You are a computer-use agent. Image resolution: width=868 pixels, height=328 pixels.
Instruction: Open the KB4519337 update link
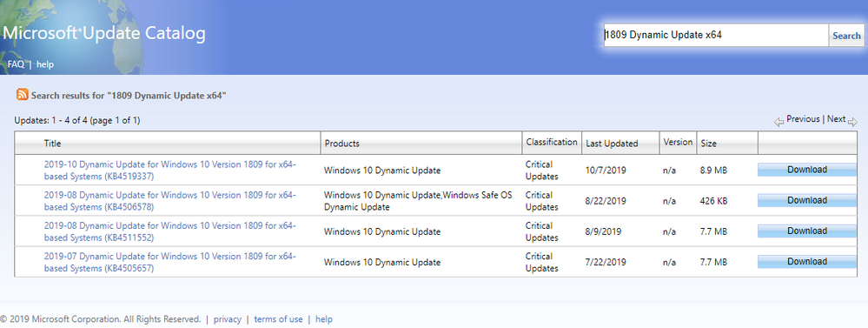tap(170, 171)
